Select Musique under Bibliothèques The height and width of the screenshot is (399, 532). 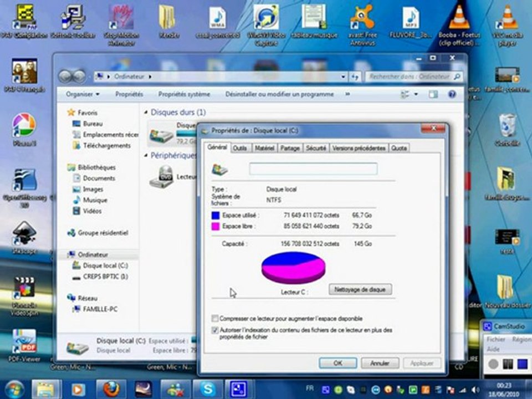click(x=95, y=200)
